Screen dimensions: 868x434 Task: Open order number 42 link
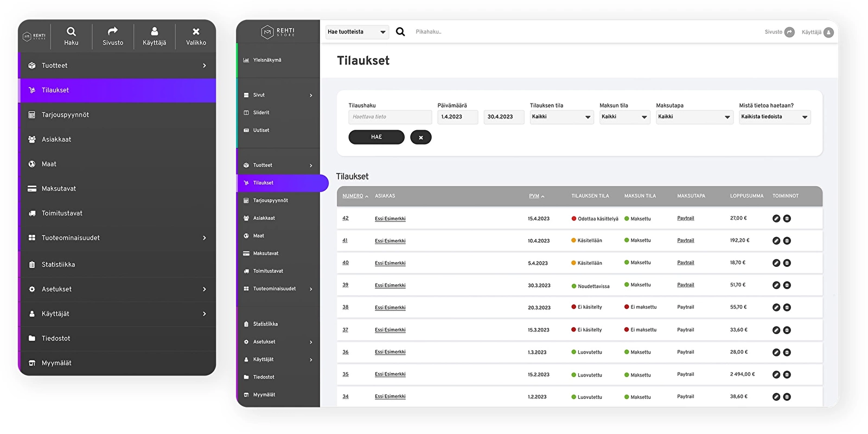pos(346,218)
